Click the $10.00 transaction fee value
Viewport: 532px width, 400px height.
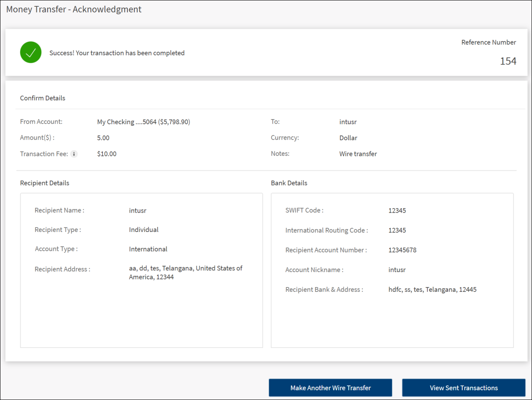(x=106, y=154)
